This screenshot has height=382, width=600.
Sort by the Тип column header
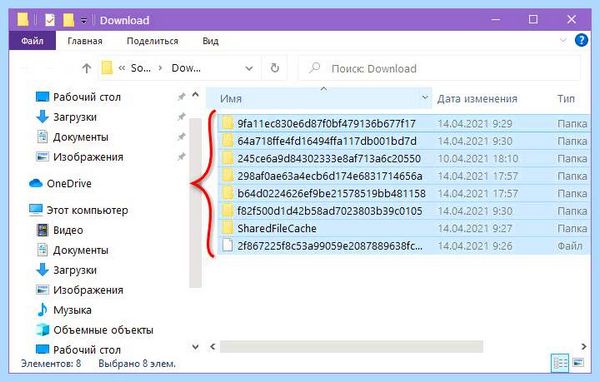[566, 99]
